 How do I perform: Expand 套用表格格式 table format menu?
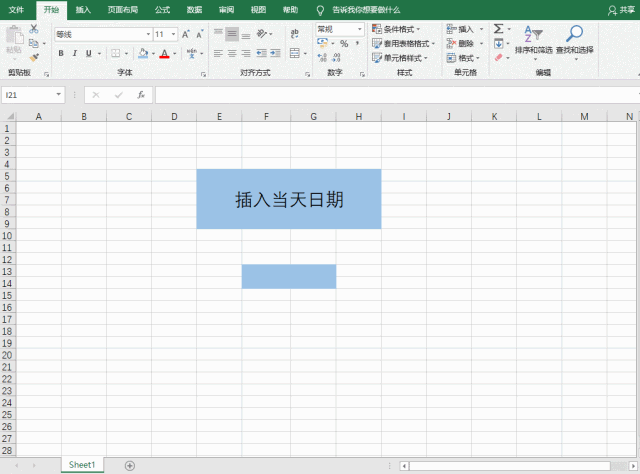pos(403,43)
